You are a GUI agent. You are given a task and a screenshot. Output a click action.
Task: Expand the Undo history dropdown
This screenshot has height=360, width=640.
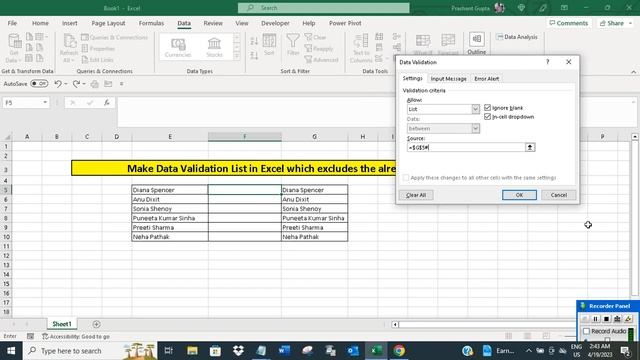pyautogui.click(x=66, y=84)
